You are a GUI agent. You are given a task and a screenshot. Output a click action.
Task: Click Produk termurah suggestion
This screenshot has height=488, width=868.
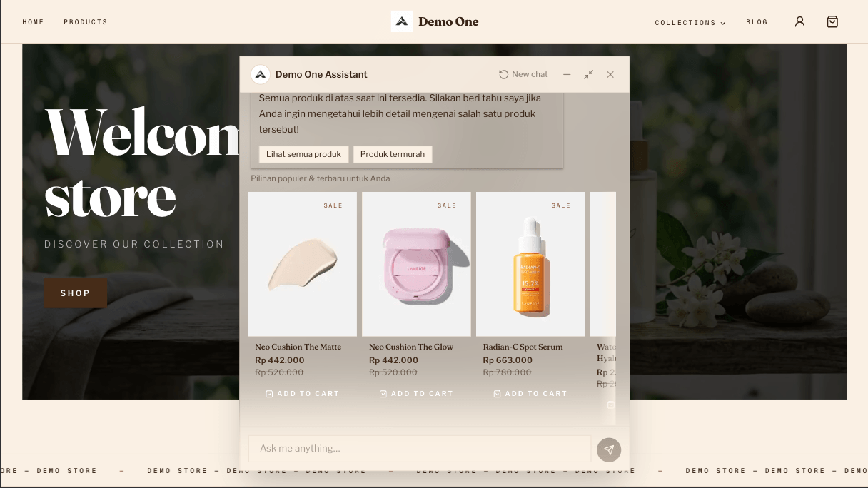coord(393,154)
